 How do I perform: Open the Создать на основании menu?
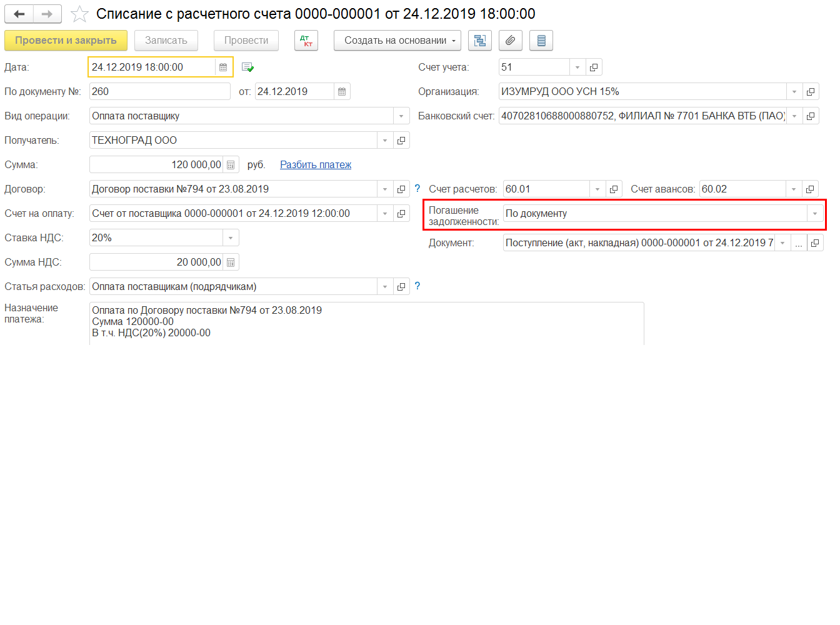tap(397, 41)
